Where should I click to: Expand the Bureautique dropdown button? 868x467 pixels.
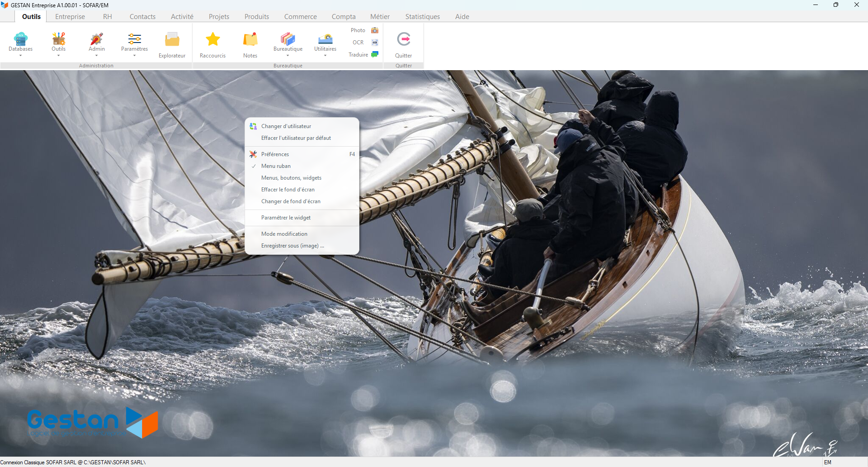point(288,56)
